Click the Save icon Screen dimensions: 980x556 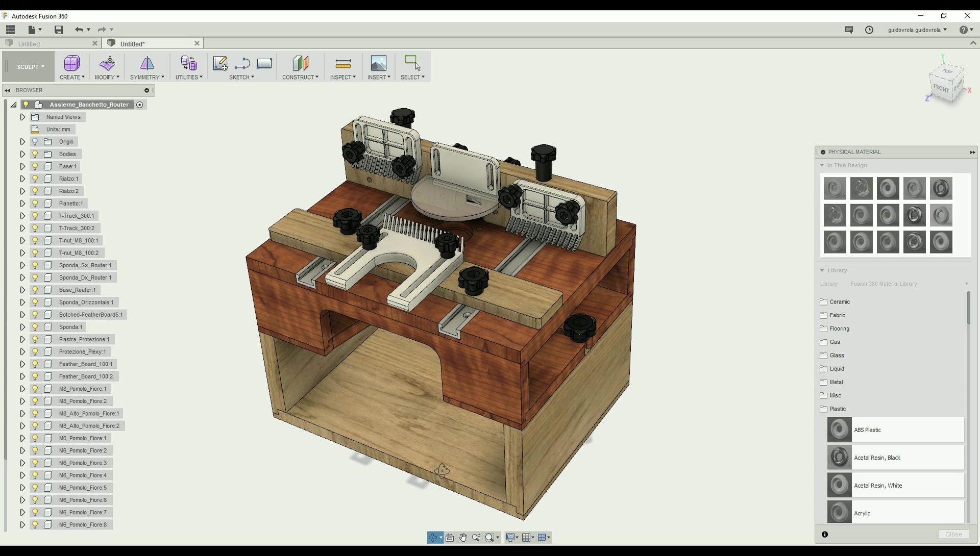(x=58, y=30)
